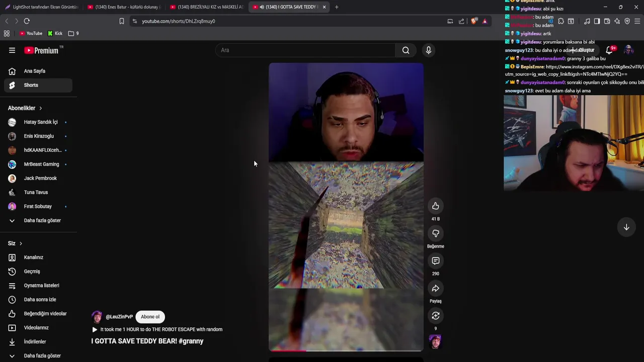This screenshot has width=644, height=362.
Task: Go back in browser history
Action: coord(7,21)
